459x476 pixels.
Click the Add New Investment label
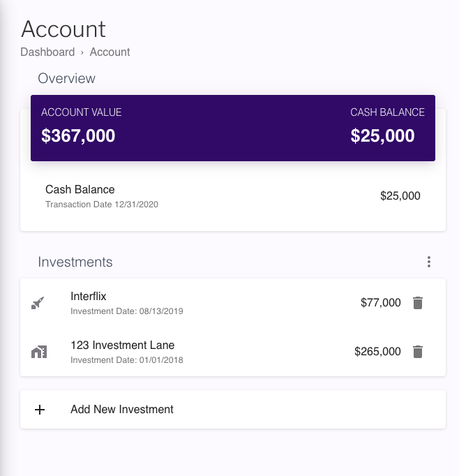pos(122,410)
